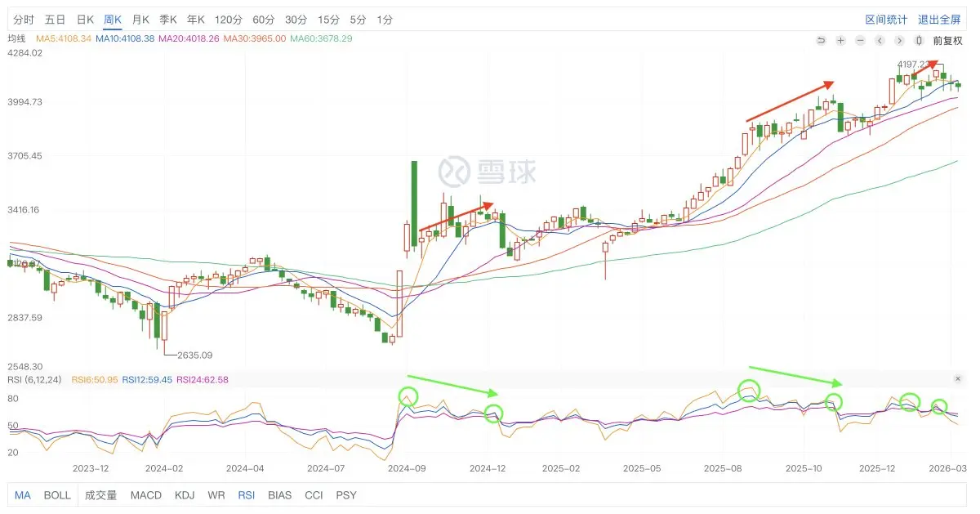Click RSI6:50.95 legend value
The image size is (980, 514).
click(x=94, y=379)
